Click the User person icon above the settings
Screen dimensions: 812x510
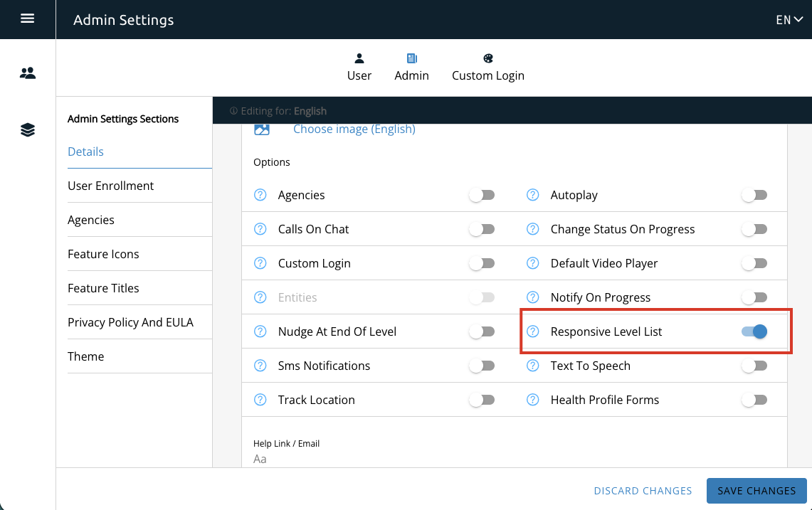[359, 60]
